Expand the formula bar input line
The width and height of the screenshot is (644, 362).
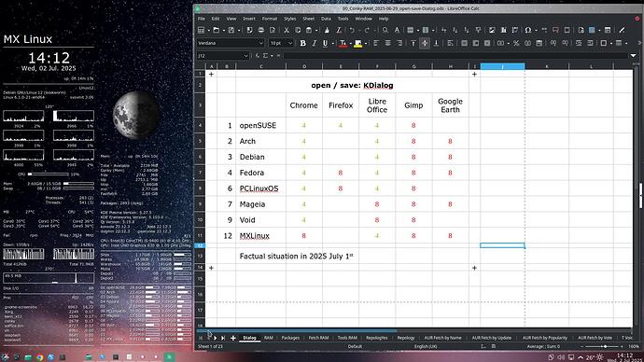(633, 55)
